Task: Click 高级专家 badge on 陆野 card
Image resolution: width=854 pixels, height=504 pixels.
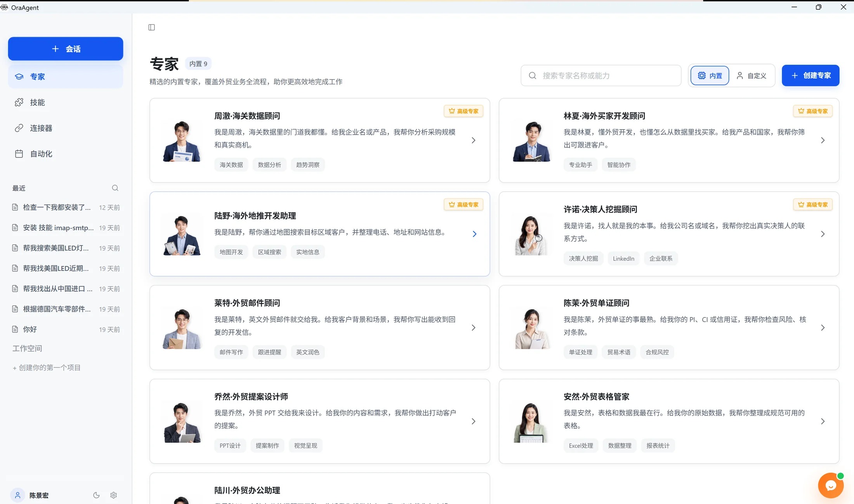Action: [x=463, y=205]
